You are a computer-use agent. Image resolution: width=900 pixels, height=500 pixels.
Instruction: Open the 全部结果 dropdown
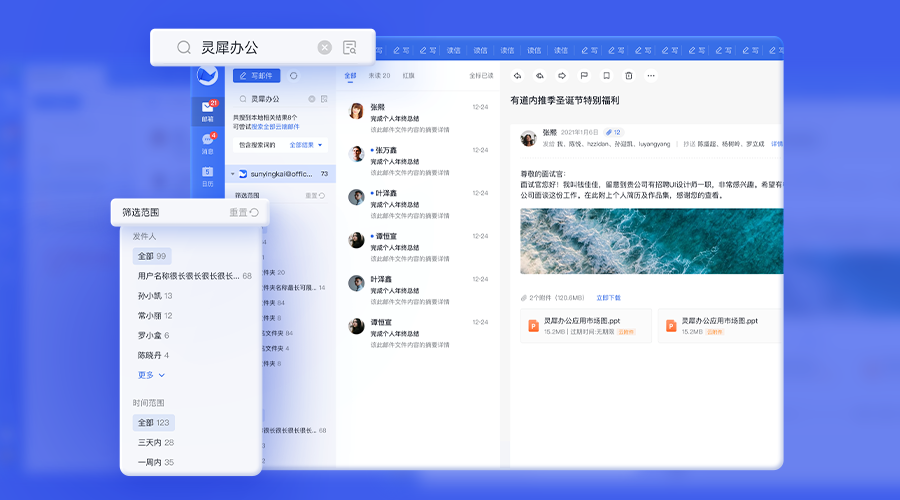(x=305, y=145)
